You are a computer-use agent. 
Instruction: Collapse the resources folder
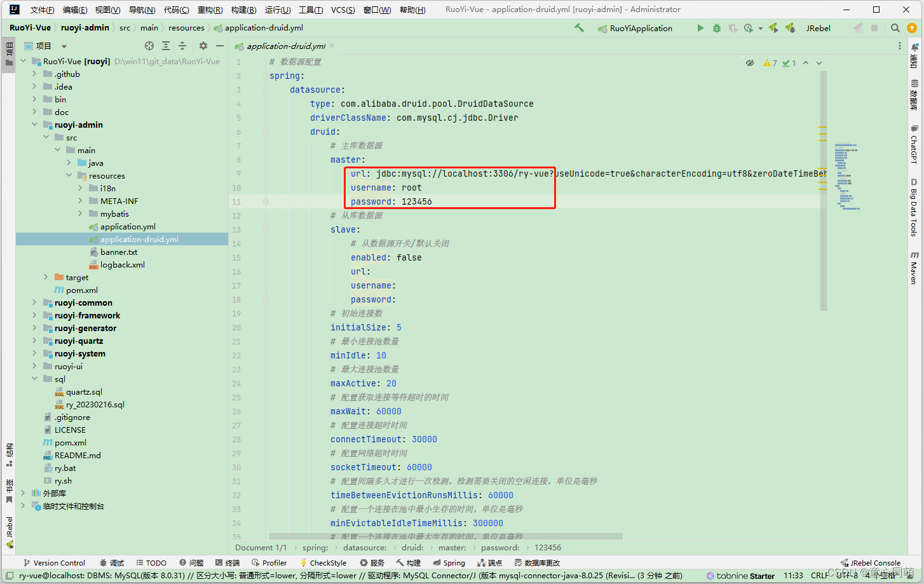[69, 175]
